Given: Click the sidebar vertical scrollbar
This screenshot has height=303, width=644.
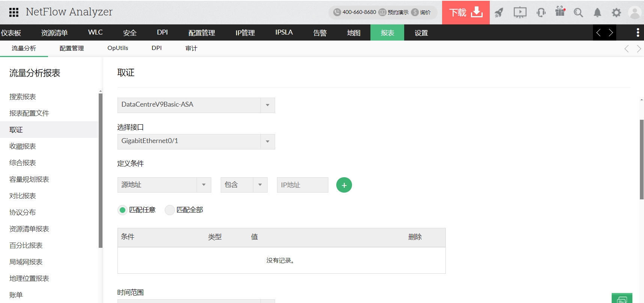Looking at the screenshot, I should click(100, 170).
